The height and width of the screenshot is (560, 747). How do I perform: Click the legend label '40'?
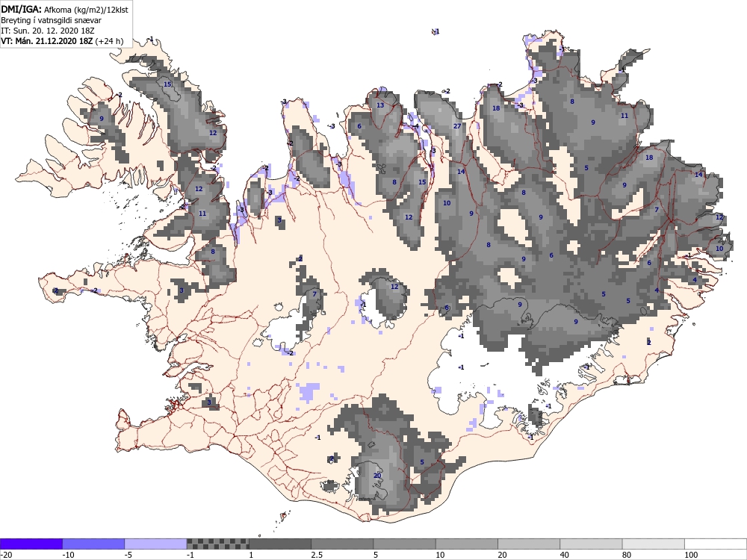565,555
